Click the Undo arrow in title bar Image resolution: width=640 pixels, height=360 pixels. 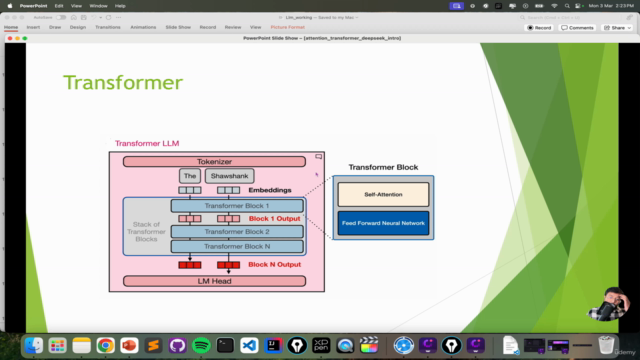[x=94, y=18]
